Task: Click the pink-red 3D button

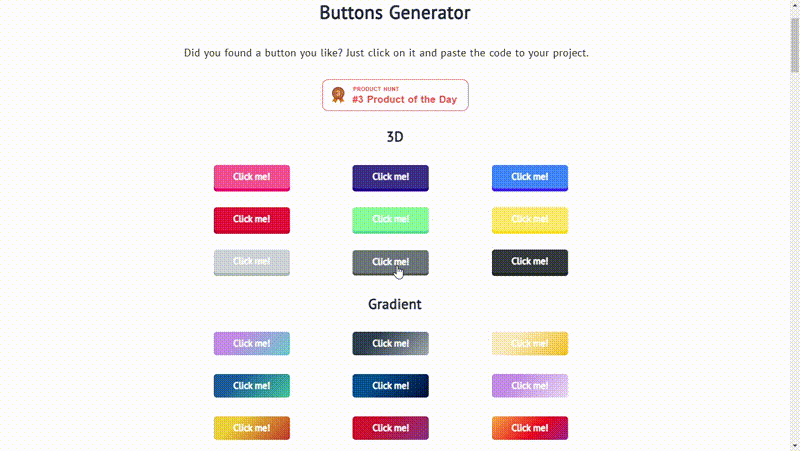Action: point(252,177)
